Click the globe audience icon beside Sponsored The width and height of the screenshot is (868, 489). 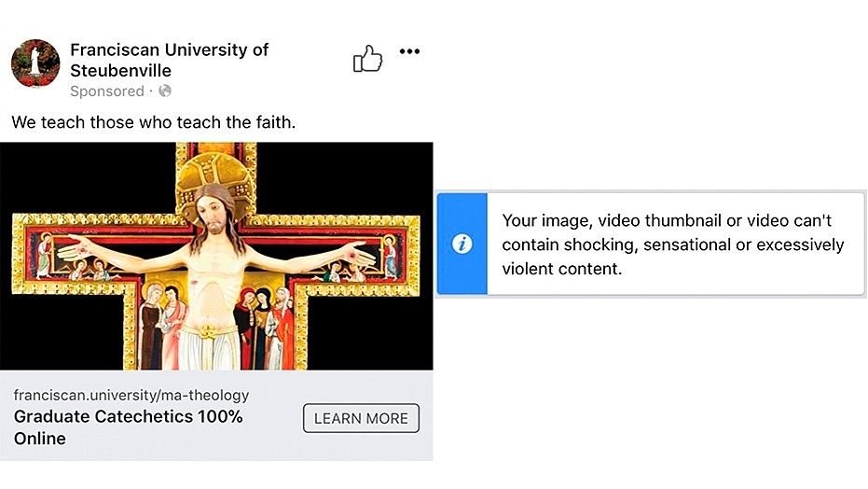point(165,91)
